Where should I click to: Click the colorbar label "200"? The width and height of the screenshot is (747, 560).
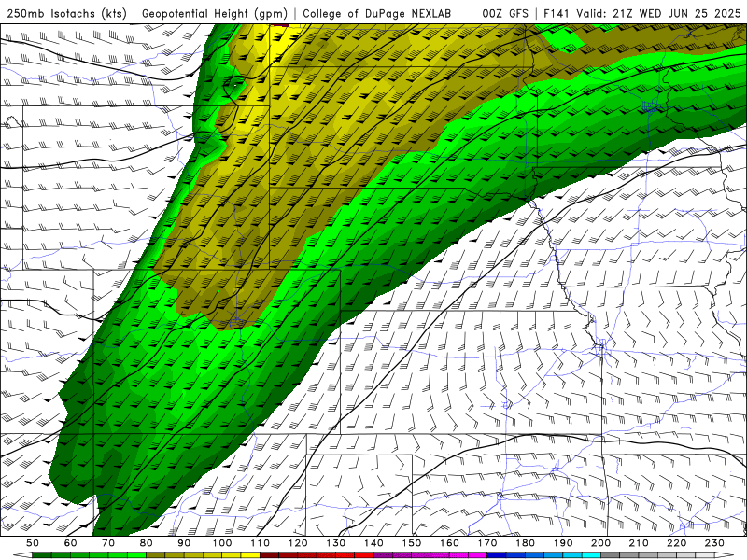pos(600,543)
